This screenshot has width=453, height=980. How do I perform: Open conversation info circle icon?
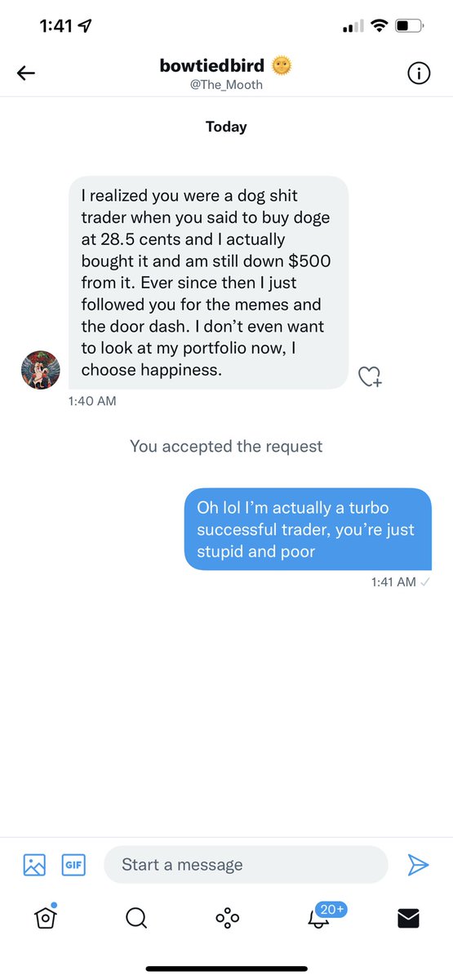pos(419,73)
